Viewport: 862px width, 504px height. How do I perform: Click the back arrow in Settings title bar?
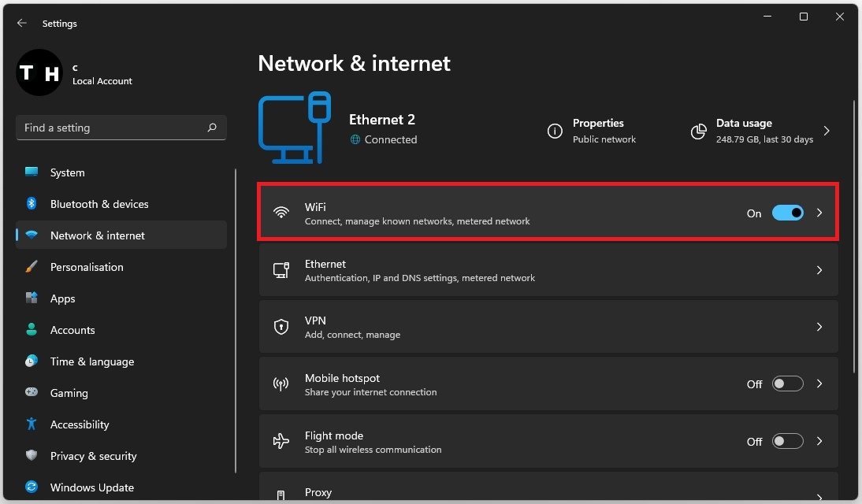(21, 24)
